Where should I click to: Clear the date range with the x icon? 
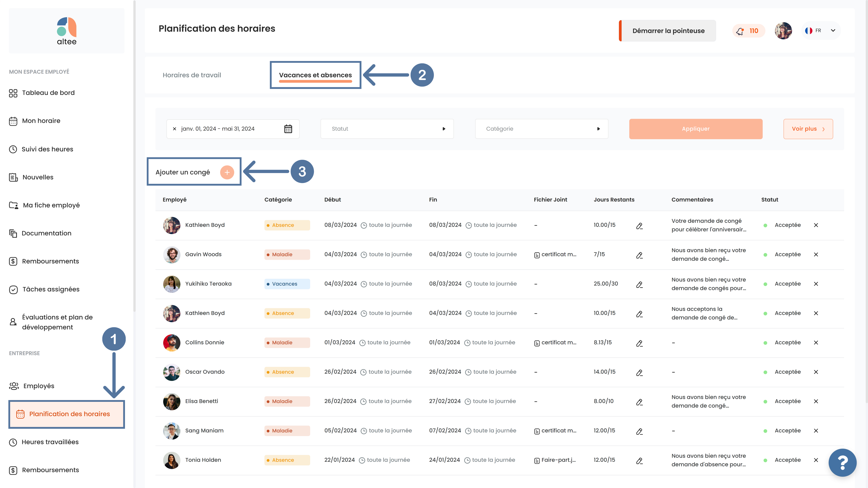[175, 129]
